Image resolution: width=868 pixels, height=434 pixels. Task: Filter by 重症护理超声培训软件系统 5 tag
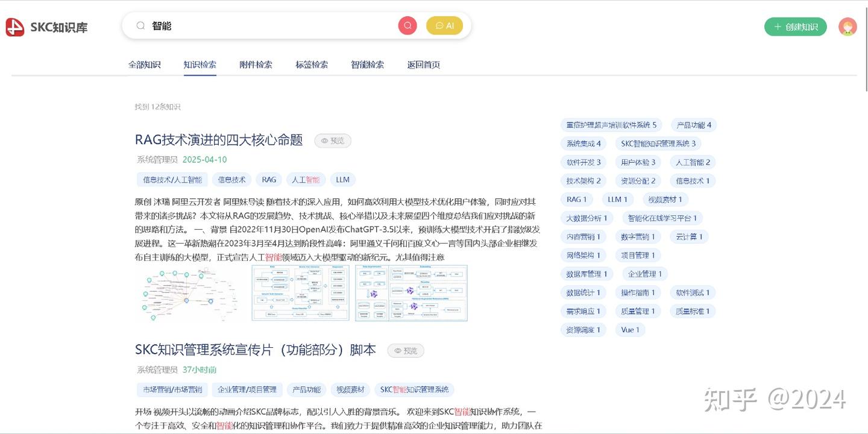611,125
